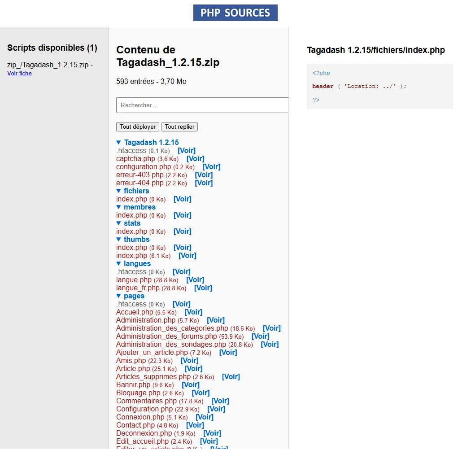Collapse the pages folder
Image resolution: width=471 pixels, height=476 pixels.
[x=119, y=296]
